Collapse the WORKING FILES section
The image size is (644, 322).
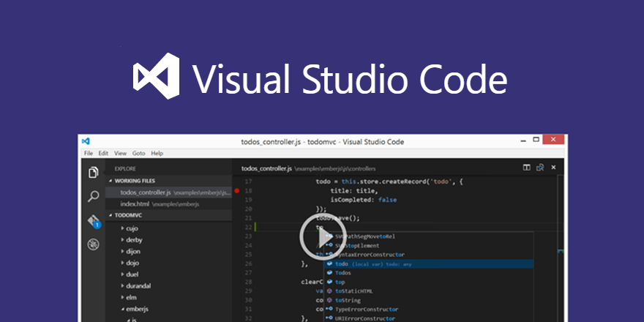click(x=169, y=181)
